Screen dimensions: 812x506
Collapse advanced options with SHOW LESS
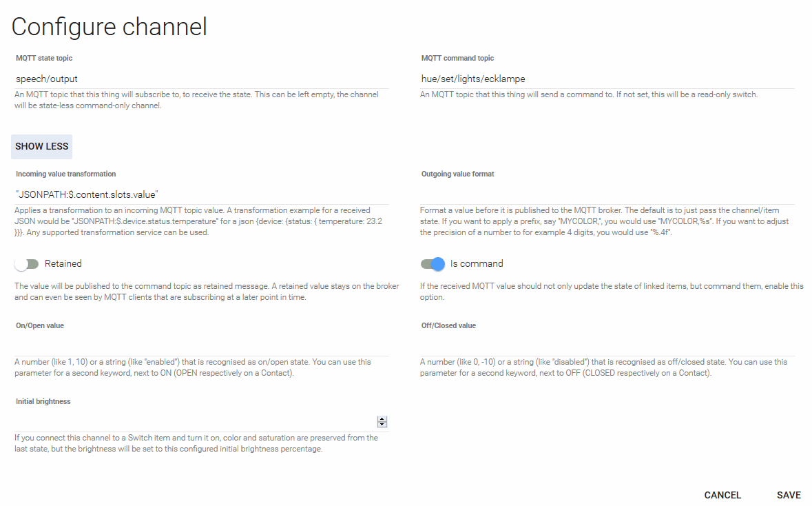tap(41, 146)
